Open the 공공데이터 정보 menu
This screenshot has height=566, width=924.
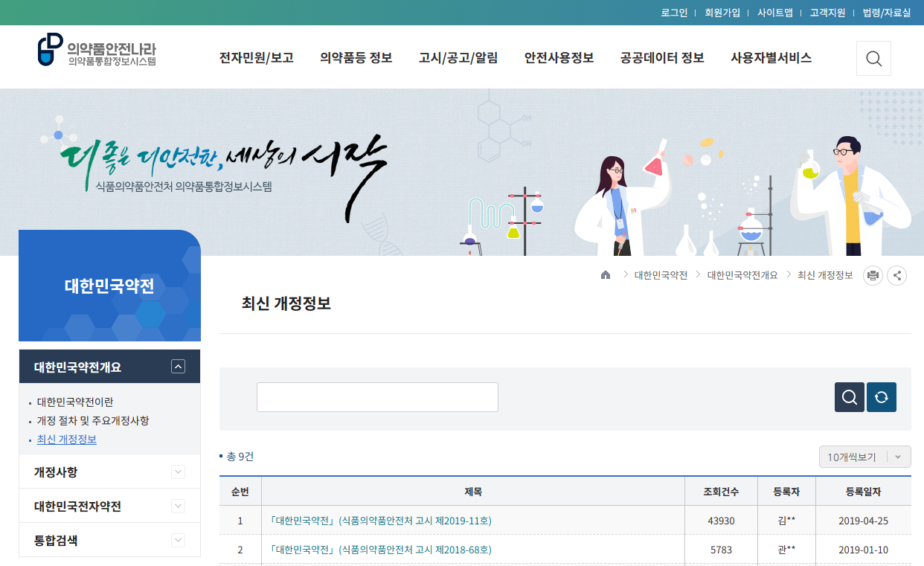pos(662,58)
